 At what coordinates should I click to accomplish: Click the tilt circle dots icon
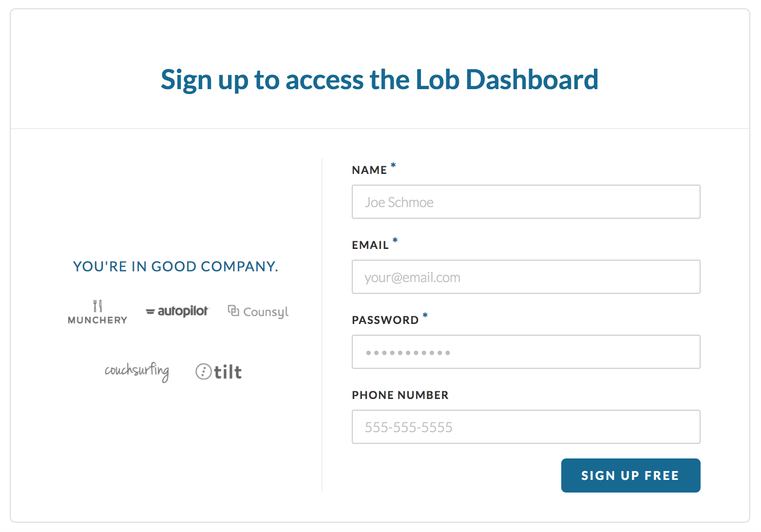coord(203,372)
